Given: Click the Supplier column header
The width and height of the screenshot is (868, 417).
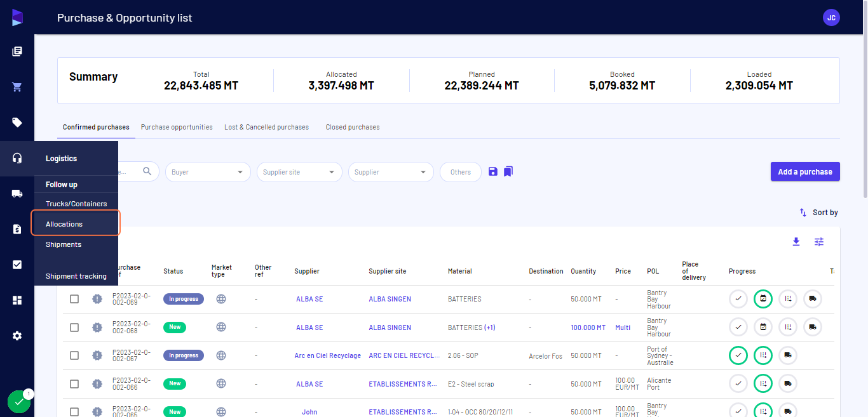Looking at the screenshot, I should (307, 271).
